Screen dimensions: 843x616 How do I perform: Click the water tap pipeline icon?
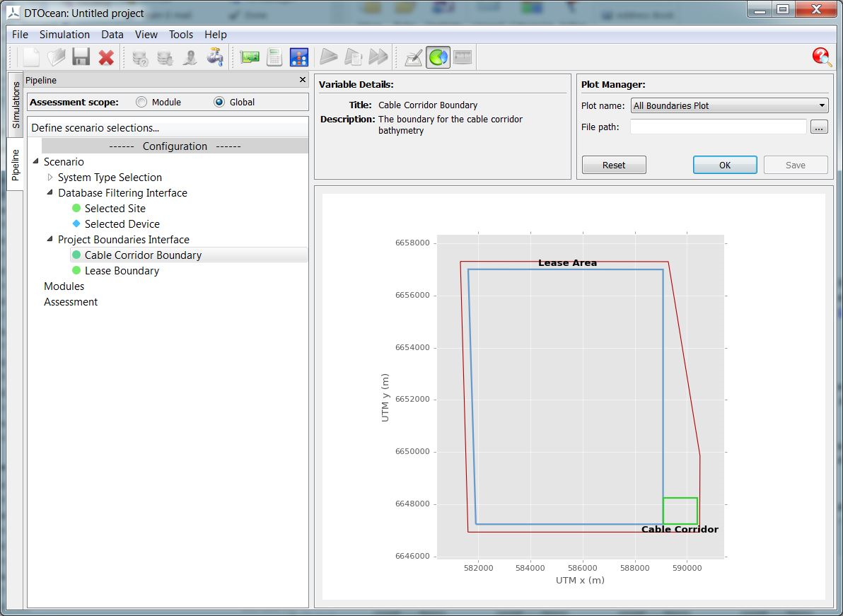[x=215, y=57]
